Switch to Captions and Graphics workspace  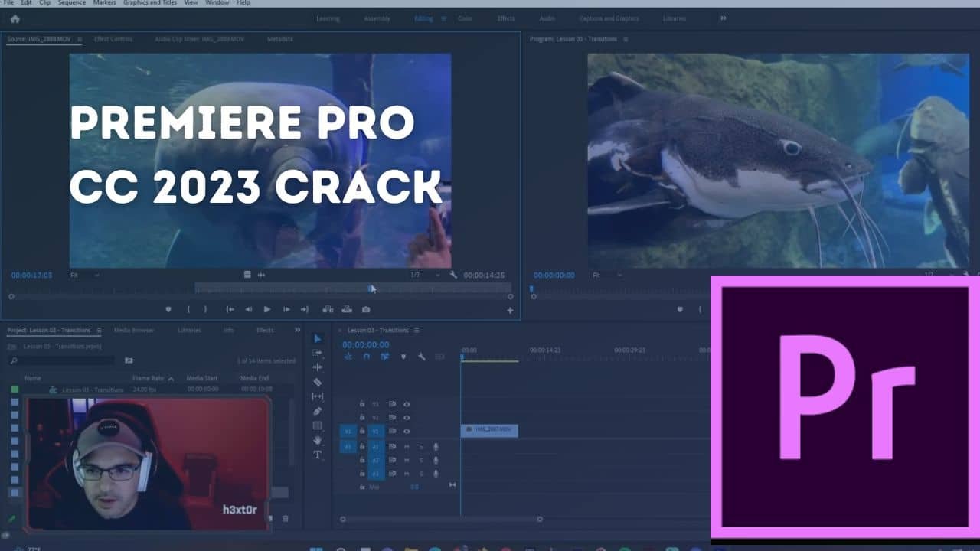point(609,18)
